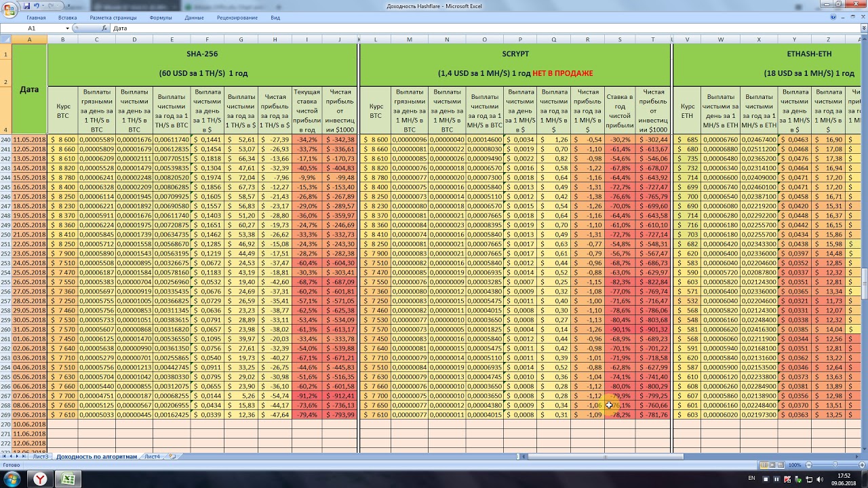Switch to Page Break Preview view
The image size is (868, 488).
(781, 465)
